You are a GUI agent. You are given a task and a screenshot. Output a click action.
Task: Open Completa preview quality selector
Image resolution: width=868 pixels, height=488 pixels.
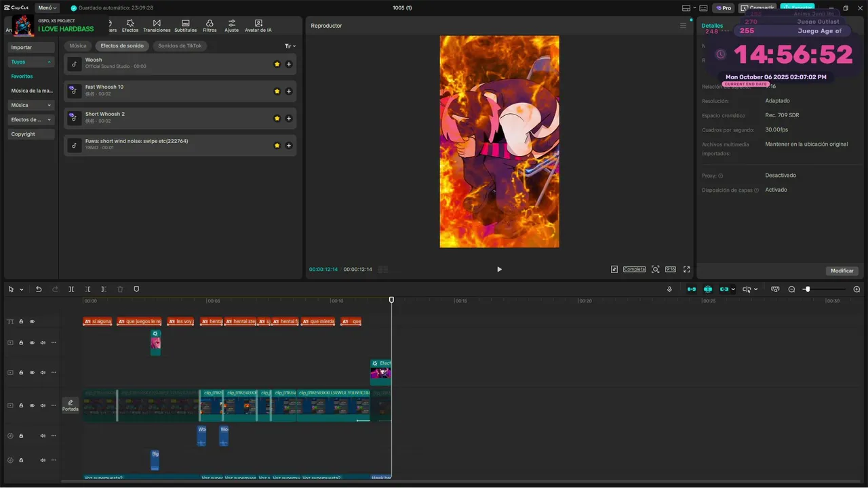coord(635,269)
